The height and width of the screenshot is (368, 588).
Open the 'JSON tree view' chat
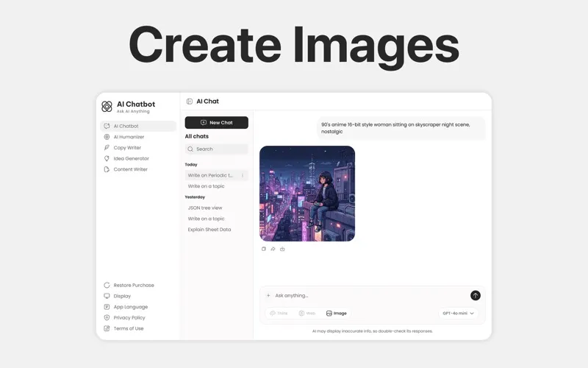coord(205,208)
